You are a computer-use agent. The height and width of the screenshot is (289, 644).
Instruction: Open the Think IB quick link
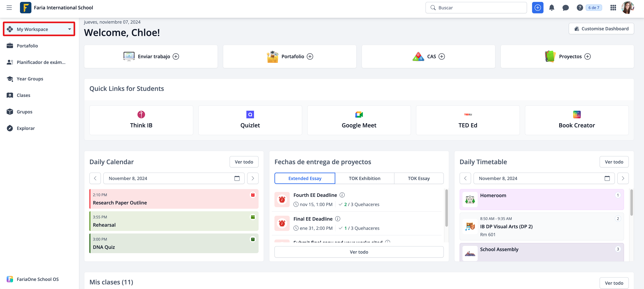141,120
